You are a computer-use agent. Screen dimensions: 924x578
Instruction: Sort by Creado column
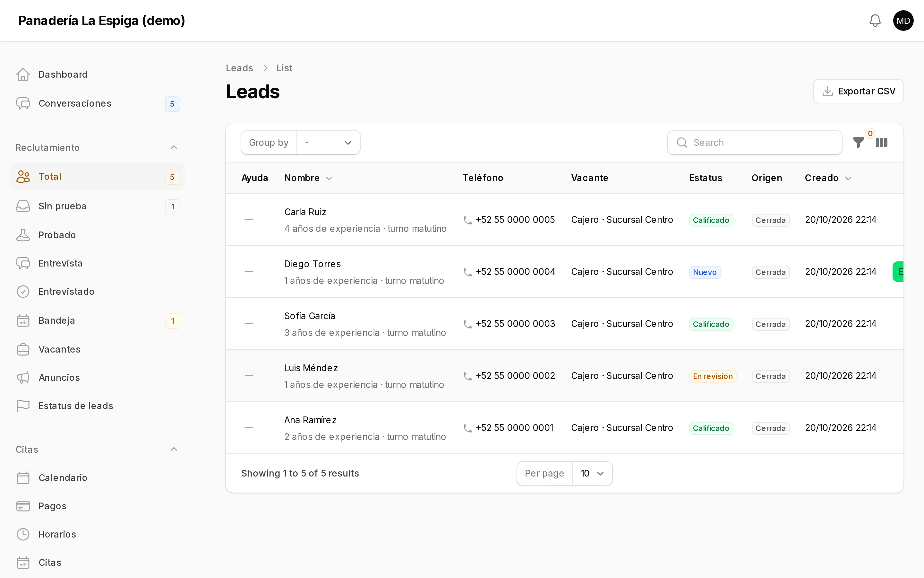click(x=828, y=178)
